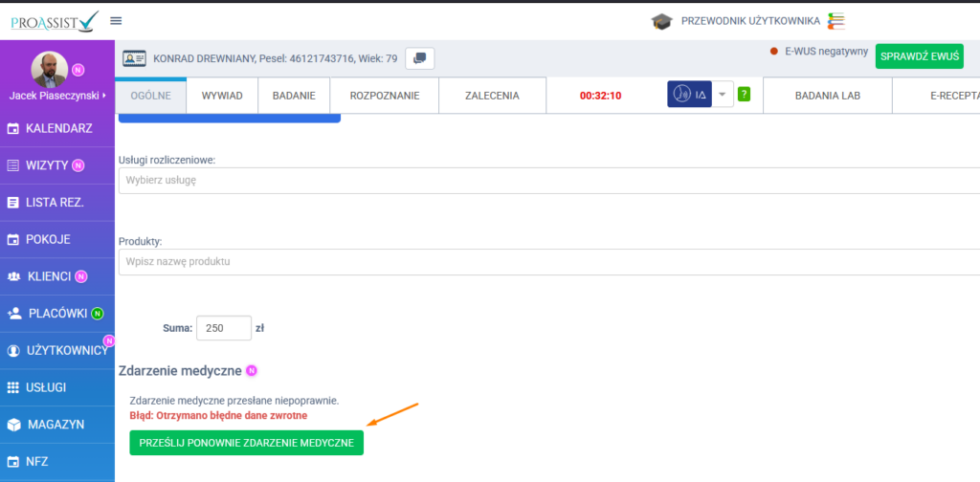The height and width of the screenshot is (482, 980).
Task: Click the graduation cap user guide icon
Action: [x=661, y=21]
